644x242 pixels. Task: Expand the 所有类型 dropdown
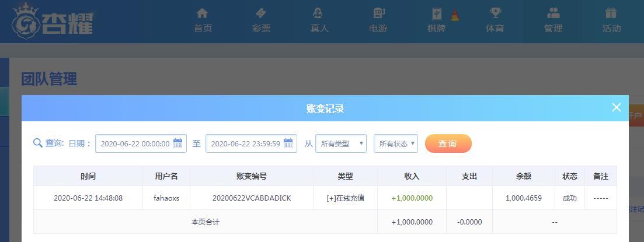click(x=341, y=143)
